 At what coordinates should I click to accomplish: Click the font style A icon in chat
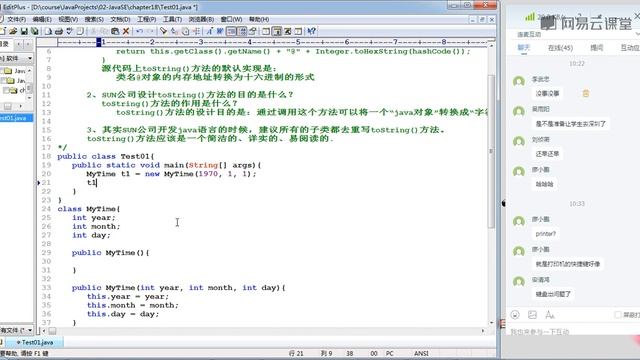[x=550, y=315]
